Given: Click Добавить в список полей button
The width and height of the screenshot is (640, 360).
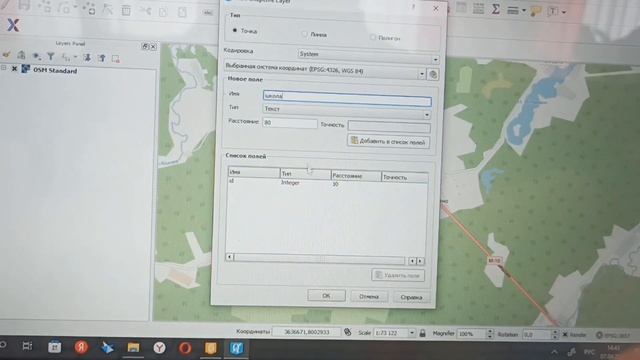Looking at the screenshot, I should pyautogui.click(x=388, y=142).
